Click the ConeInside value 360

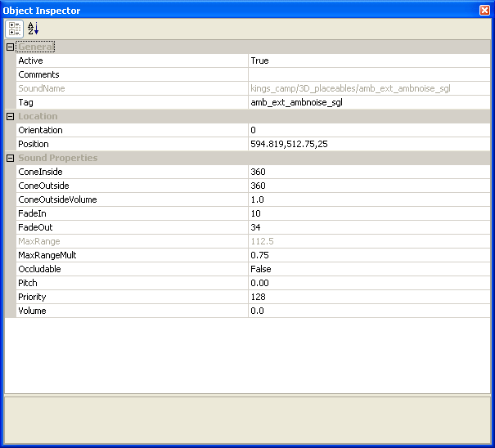coord(369,172)
